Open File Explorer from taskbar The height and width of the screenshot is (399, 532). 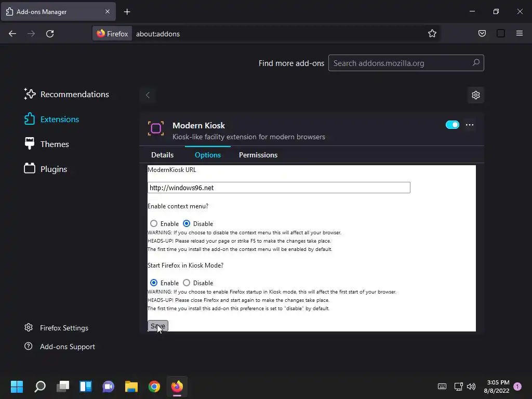(131, 387)
